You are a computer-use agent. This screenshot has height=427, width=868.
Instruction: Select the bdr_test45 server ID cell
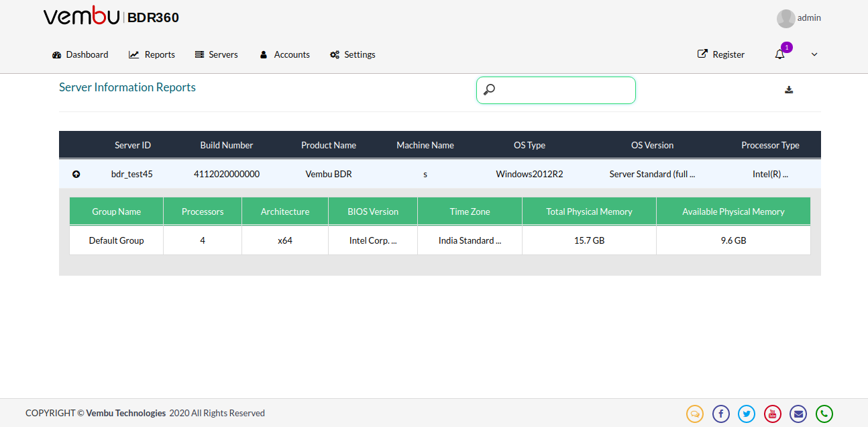click(132, 174)
